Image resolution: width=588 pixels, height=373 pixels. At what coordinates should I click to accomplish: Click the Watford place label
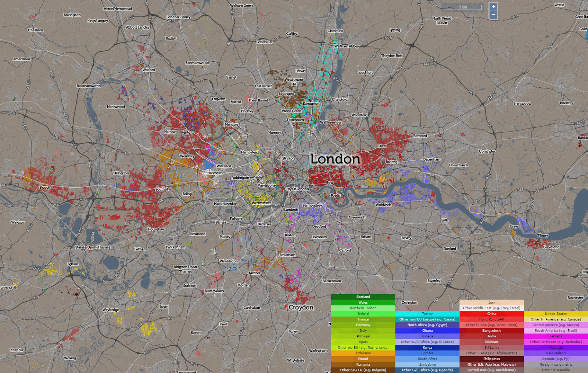coord(148,70)
